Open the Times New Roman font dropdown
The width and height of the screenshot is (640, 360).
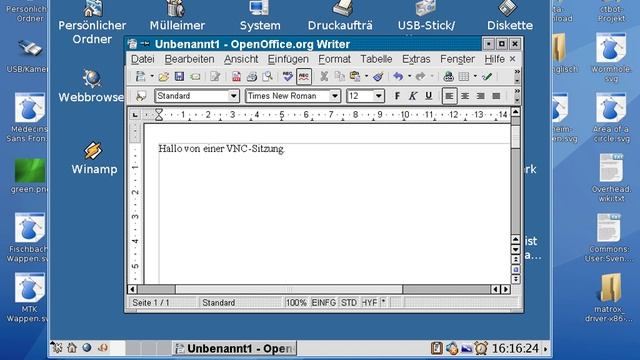335,96
